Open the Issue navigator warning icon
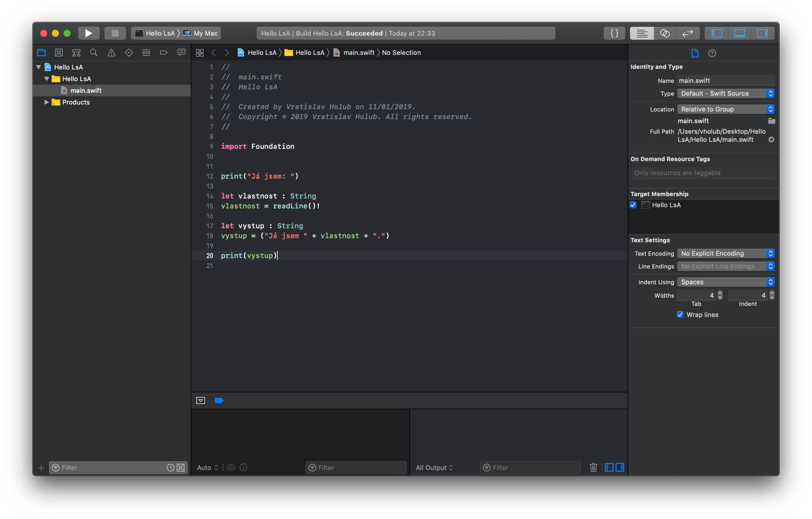812x519 pixels. [x=111, y=53]
